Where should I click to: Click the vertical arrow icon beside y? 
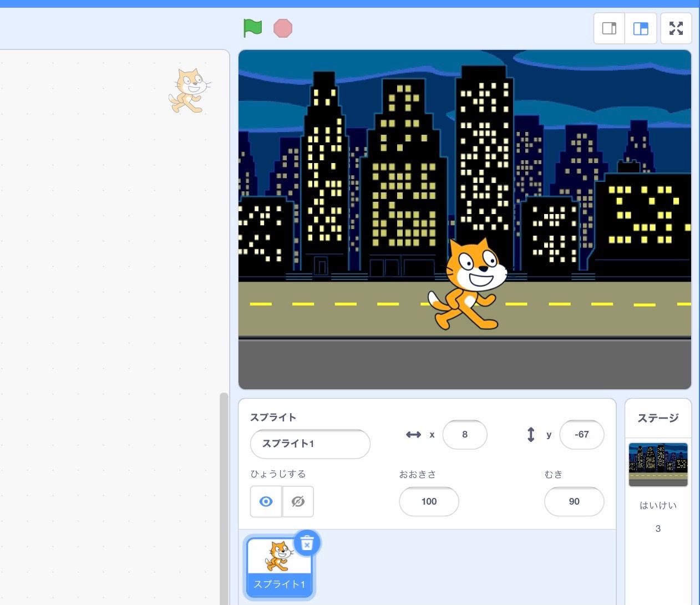pos(531,435)
